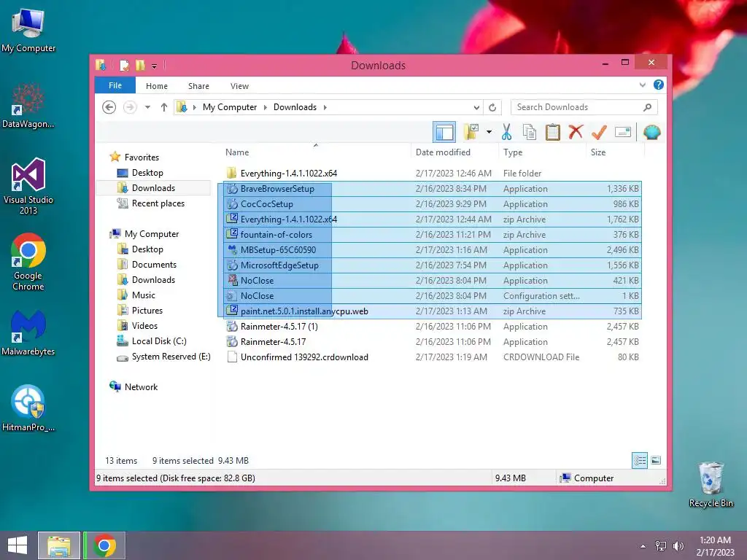Select System Reserved (E:) drive
747x560 pixels.
pos(171,357)
